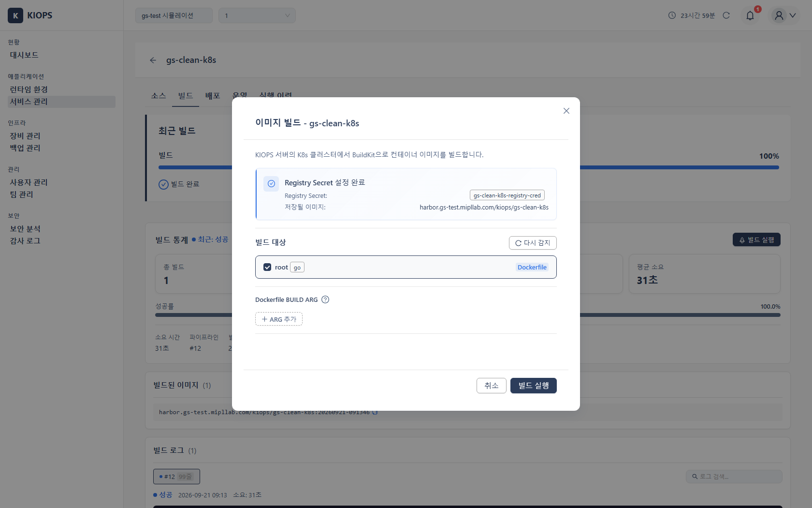Screen dimensions: 812x508
Task: Click the 파이프라인 #12 value
Action: [x=195, y=348]
